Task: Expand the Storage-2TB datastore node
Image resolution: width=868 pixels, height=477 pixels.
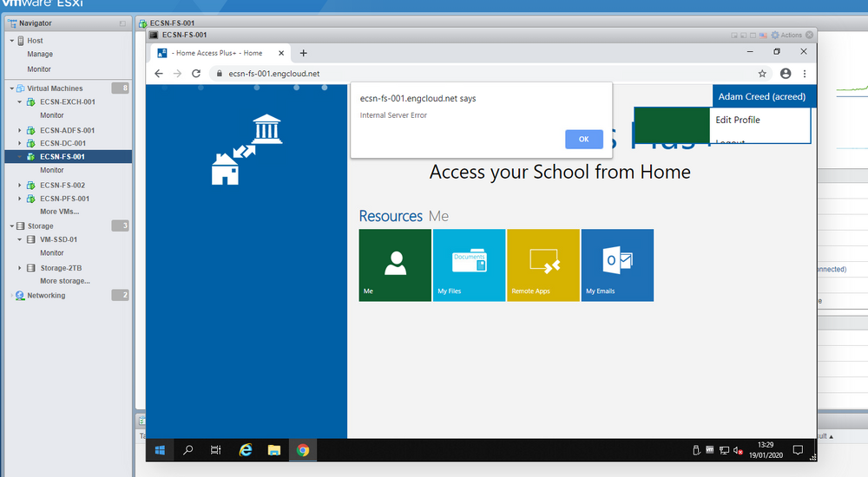Action: tap(19, 268)
